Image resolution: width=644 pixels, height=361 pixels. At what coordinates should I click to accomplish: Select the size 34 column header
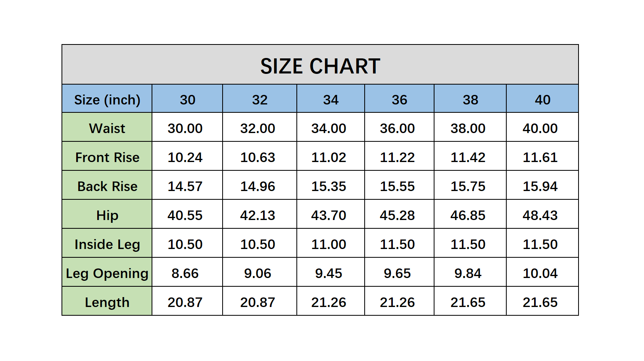[x=331, y=100]
